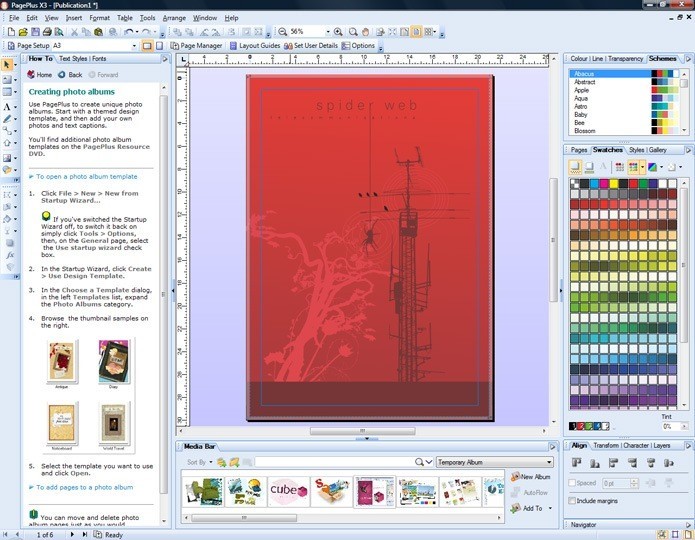
Task: Open the Add To dropdown arrow
Action: click(x=551, y=509)
